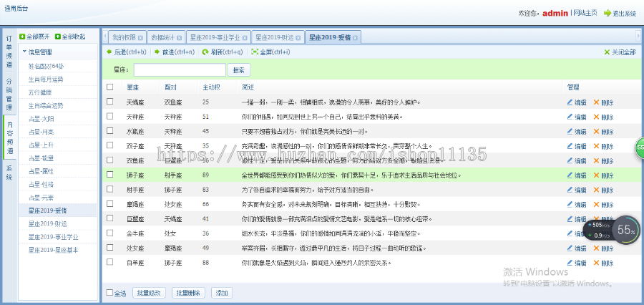Tick the header checkbox beside 星座 column
The image size is (644, 305).
coord(109,87)
